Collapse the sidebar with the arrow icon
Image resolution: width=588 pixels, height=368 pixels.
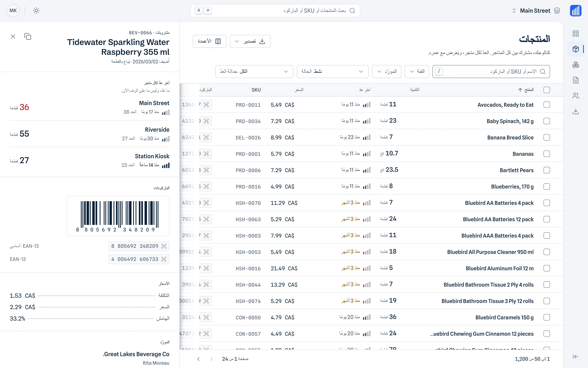tap(576, 357)
